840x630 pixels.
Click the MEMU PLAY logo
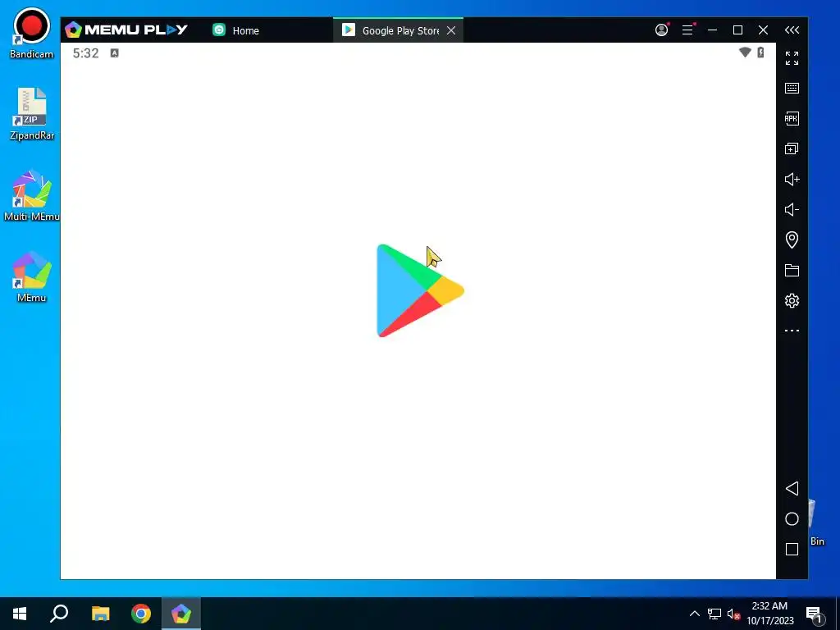126,30
